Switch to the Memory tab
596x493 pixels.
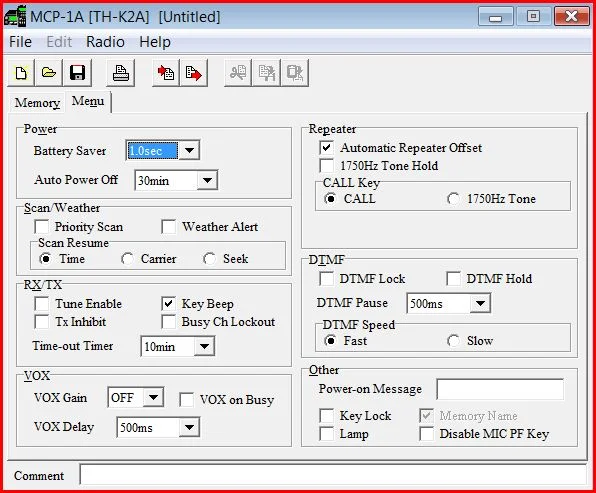[37, 103]
